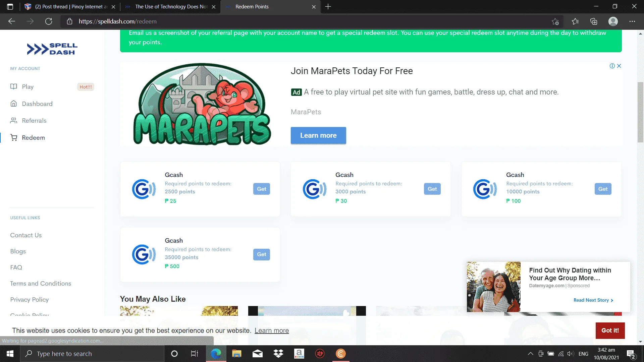Click the address bar URL field
Viewport: 644px width, 362px height.
[312, 21]
